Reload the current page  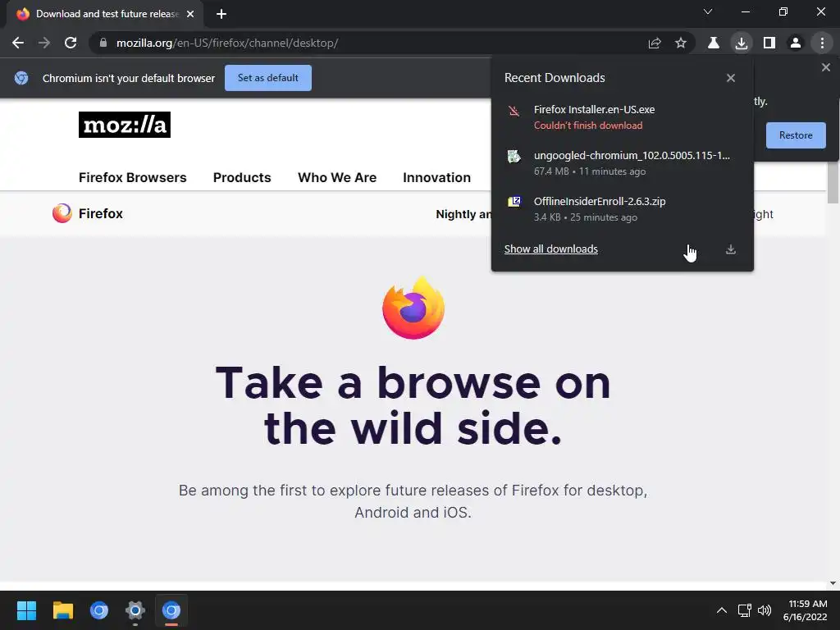71,43
